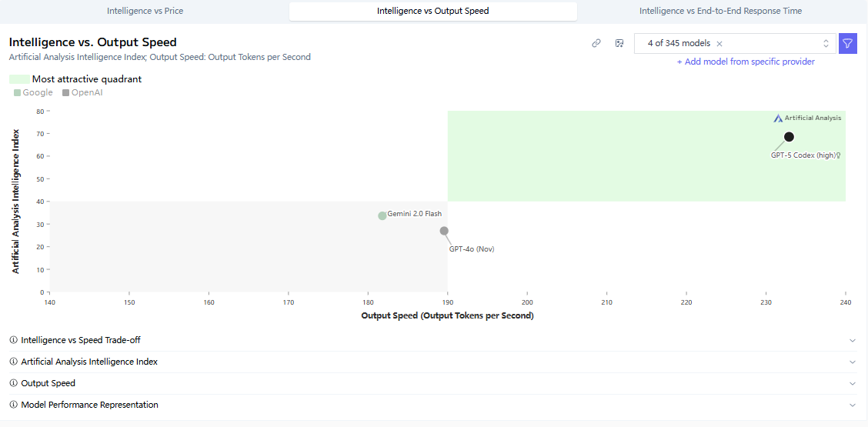Image resolution: width=868 pixels, height=427 pixels.
Task: Open filter options with funnel button
Action: [x=847, y=43]
